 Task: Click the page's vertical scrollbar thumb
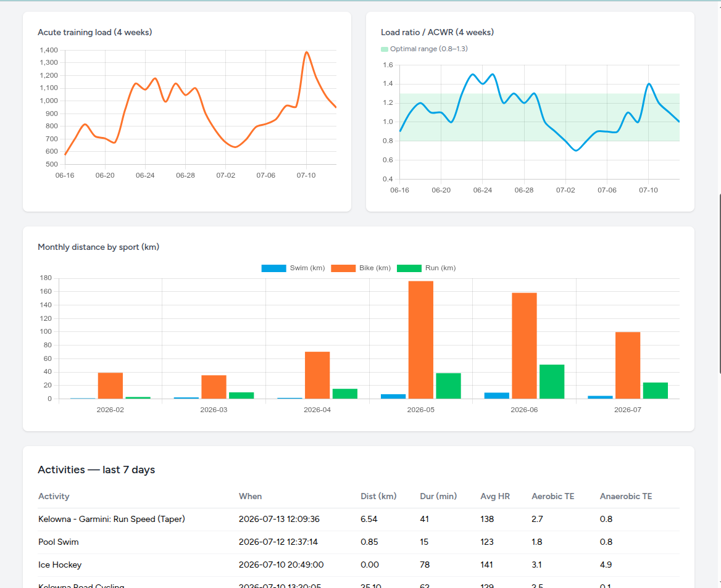pos(720,284)
